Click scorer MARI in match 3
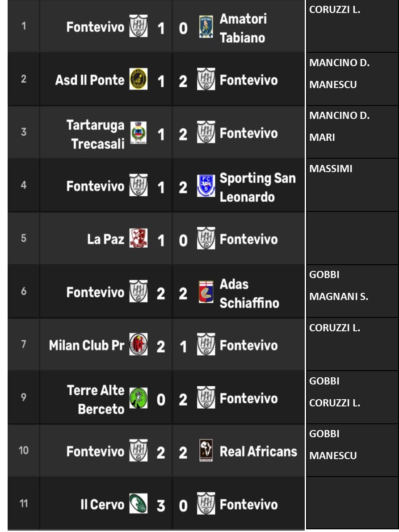 tap(322, 137)
